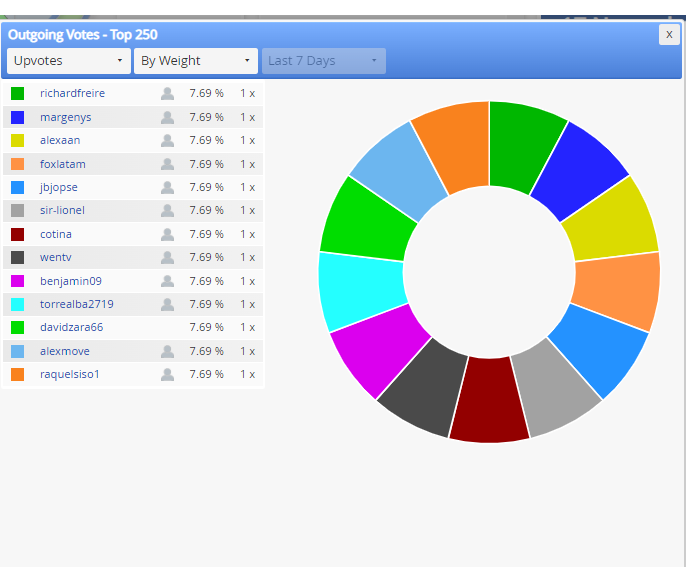Image resolution: width=691 pixels, height=567 pixels.
Task: Open the Upvotes dropdown
Action: point(69,61)
